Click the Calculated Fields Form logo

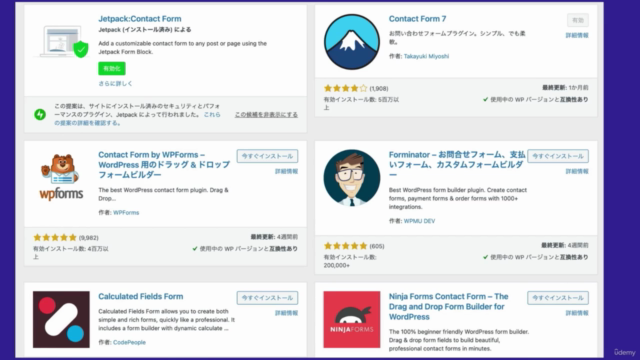click(61, 319)
